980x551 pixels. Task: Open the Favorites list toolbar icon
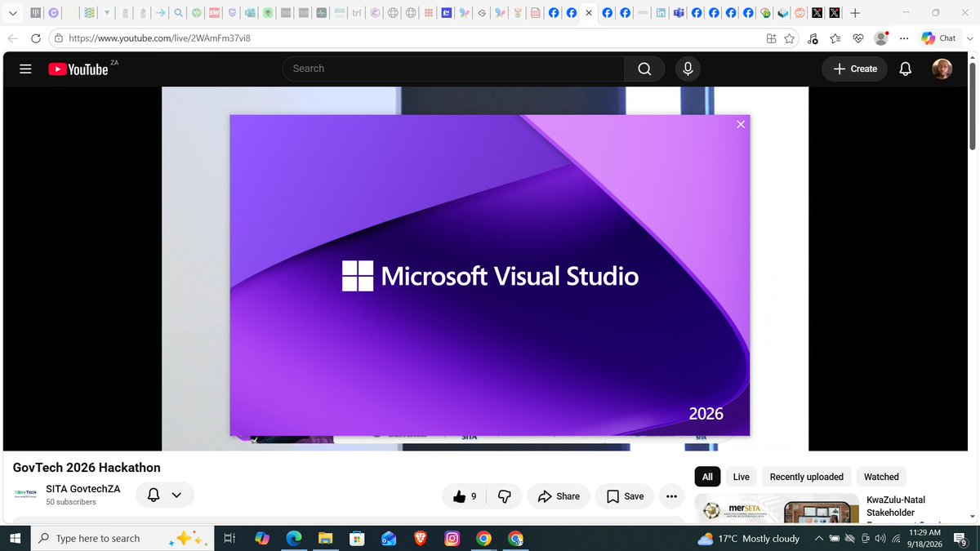(835, 38)
